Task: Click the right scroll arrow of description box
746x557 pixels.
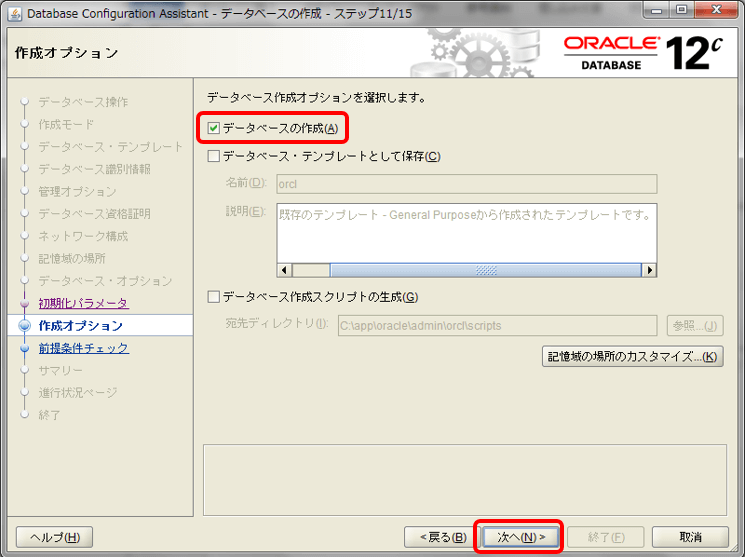Action: tap(649, 270)
